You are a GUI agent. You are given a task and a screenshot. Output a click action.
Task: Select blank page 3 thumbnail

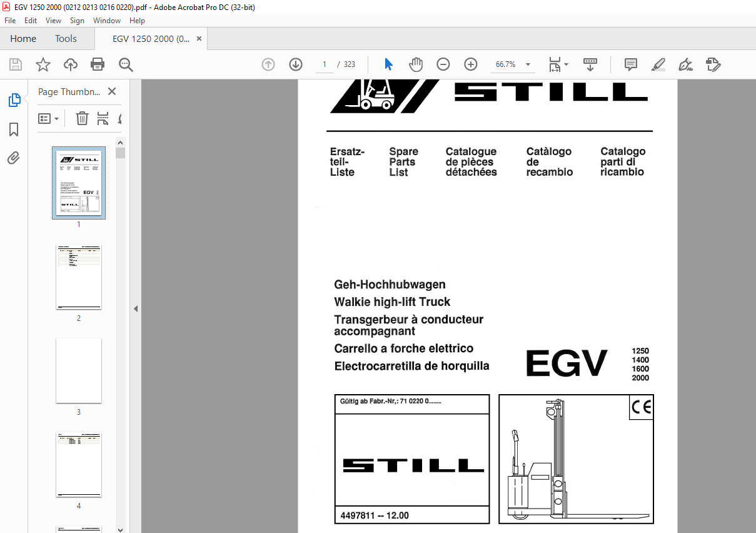coord(79,371)
